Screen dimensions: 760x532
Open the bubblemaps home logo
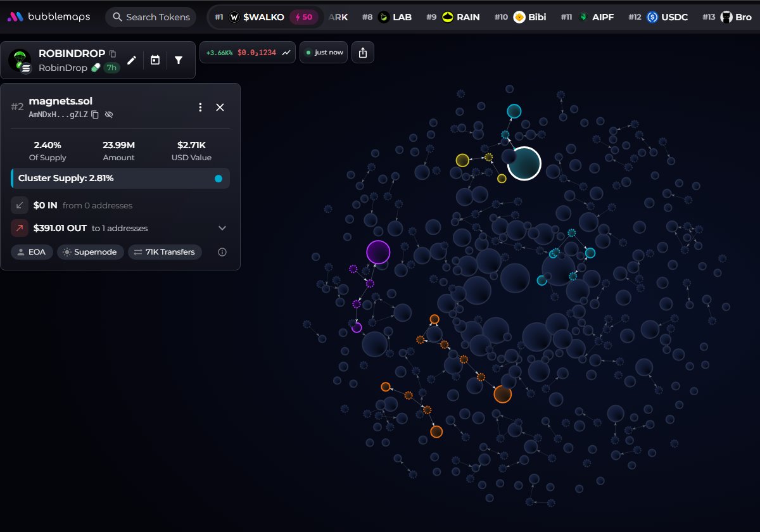[x=49, y=17]
